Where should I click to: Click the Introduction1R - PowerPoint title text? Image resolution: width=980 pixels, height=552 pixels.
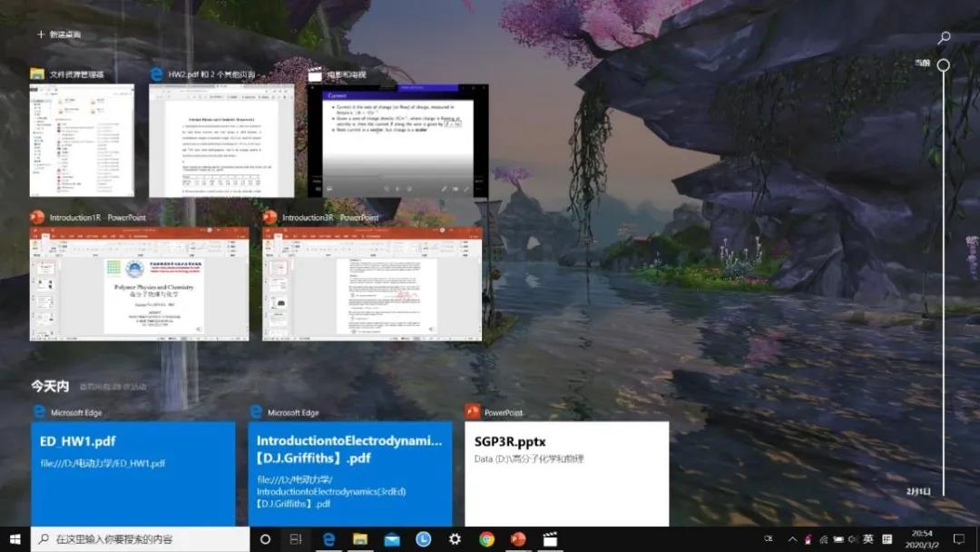(97, 217)
